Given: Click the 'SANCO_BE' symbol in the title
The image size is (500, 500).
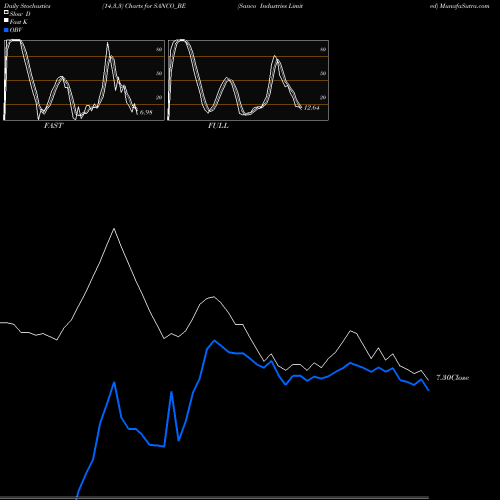Looking at the screenshot, I should 170,6.
